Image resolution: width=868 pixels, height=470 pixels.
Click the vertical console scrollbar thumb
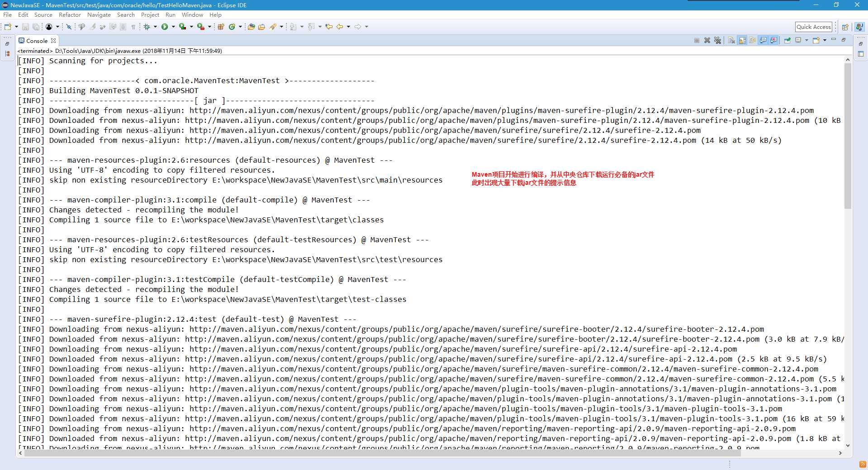[848, 136]
